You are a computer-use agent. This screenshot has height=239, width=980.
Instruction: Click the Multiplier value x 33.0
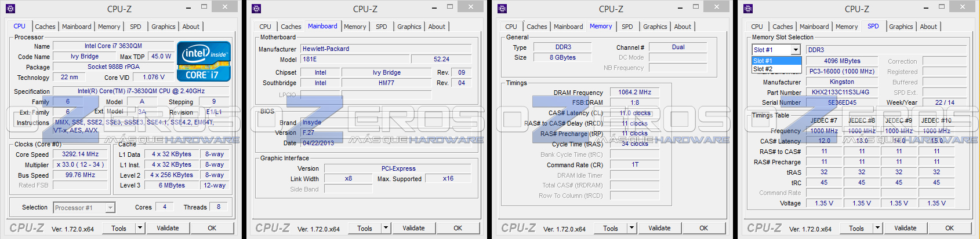(x=81, y=164)
